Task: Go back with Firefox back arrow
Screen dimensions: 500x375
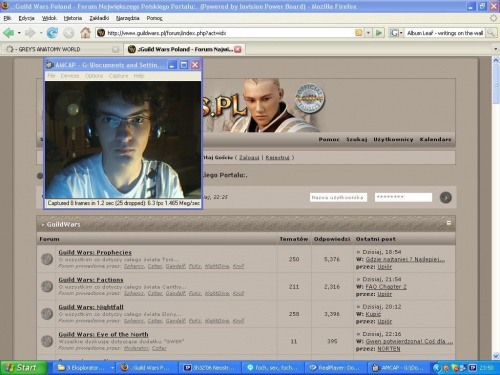Action: pos(8,33)
